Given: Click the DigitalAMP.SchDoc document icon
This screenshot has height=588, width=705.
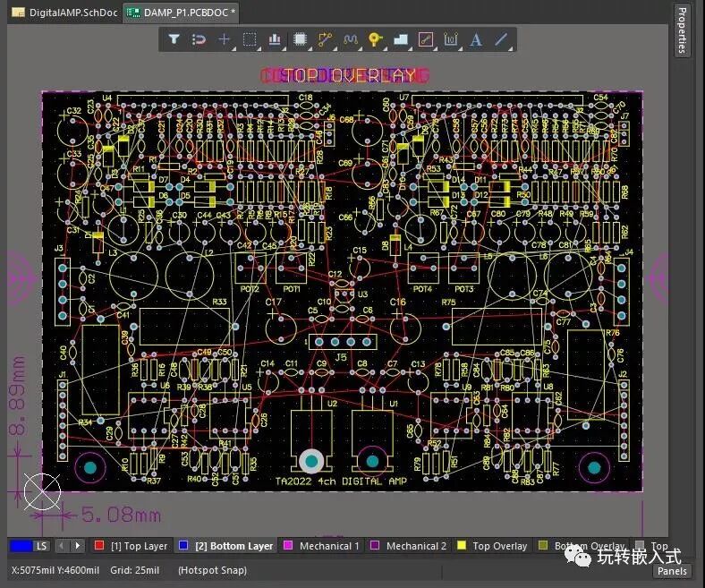Looking at the screenshot, I should coord(19,13).
